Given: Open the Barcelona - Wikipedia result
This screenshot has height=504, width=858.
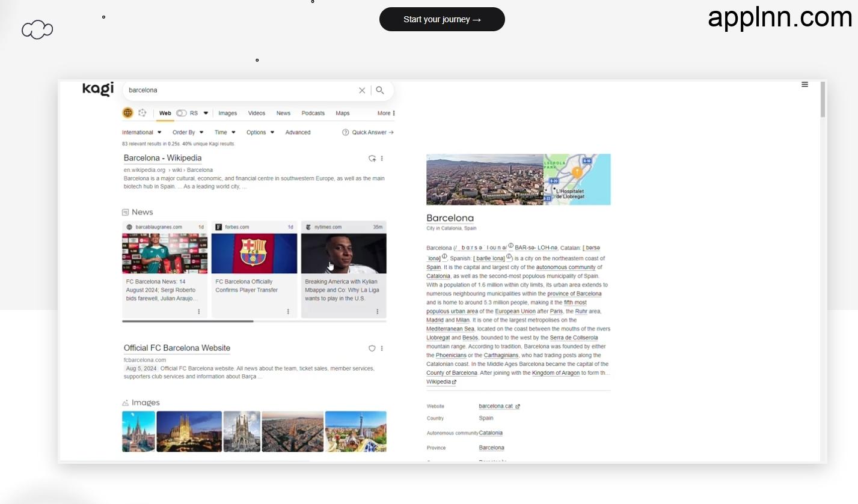Looking at the screenshot, I should pyautogui.click(x=162, y=158).
